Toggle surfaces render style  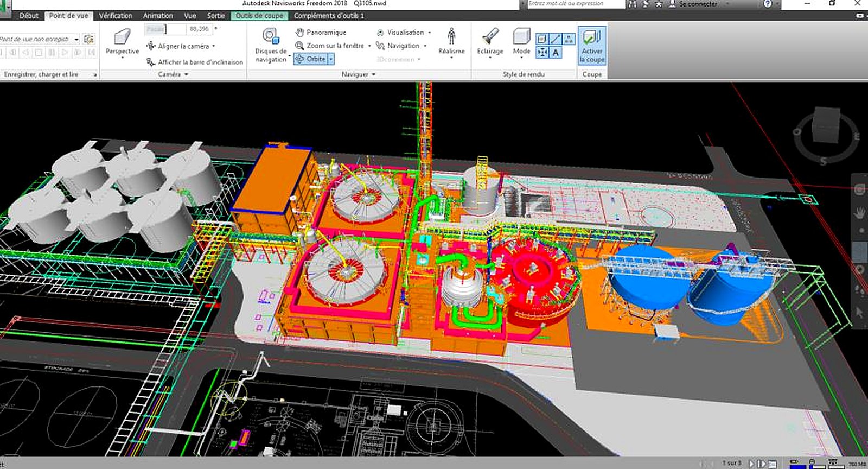[x=541, y=39]
